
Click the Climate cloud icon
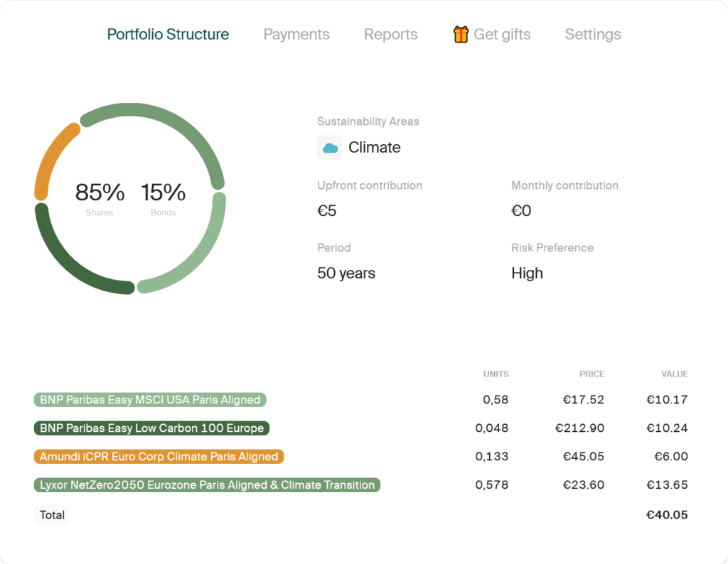330,148
